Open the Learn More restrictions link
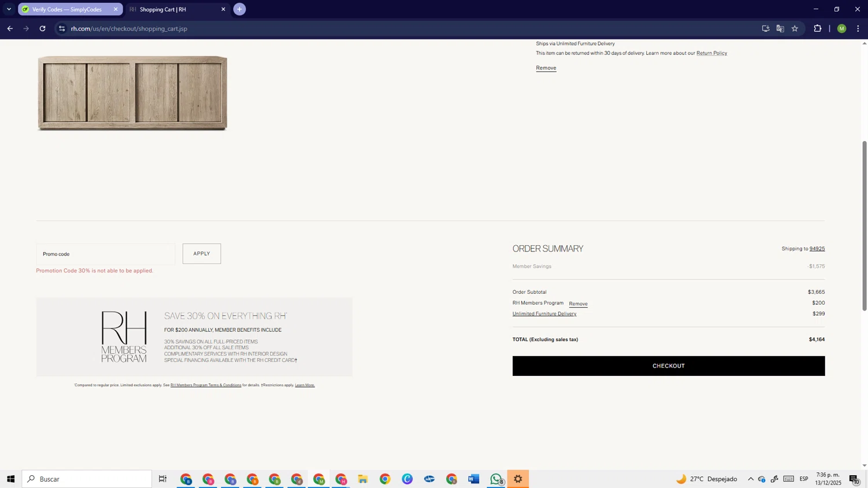This screenshot has height=488, width=868. 305,385
